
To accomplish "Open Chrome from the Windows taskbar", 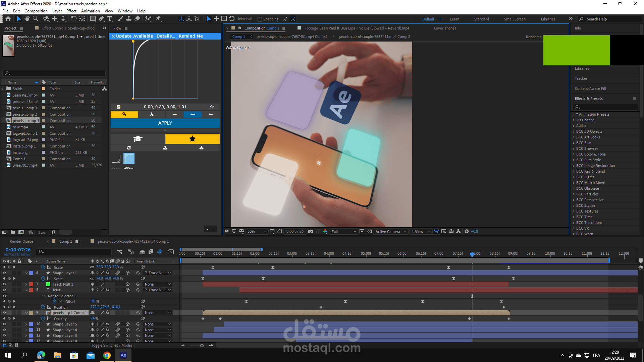I will coord(107,355).
